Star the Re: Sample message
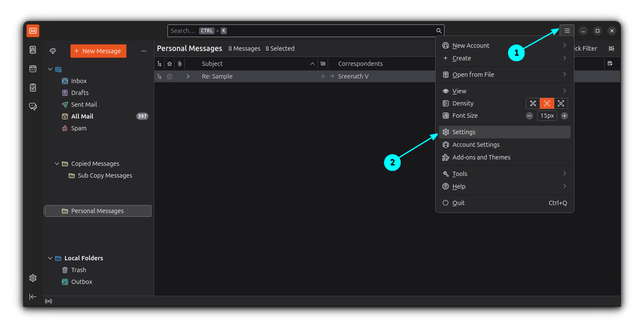The height and width of the screenshot is (332, 644). tap(170, 76)
